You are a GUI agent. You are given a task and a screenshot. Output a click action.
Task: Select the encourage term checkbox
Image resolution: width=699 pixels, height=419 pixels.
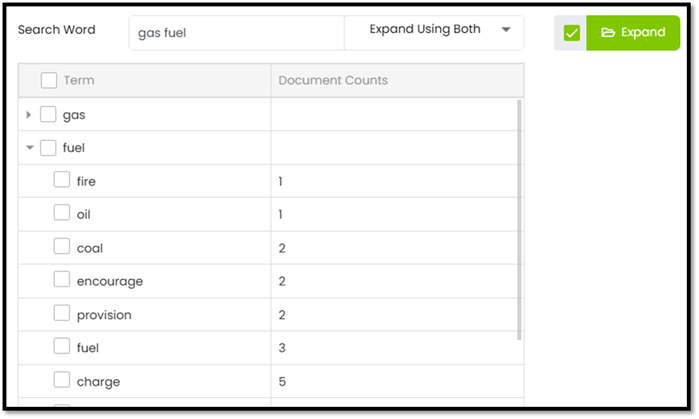62,279
